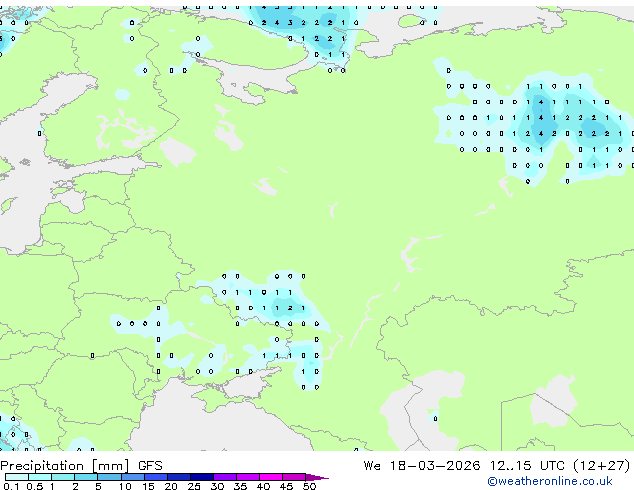Screen dimensions: 634x490
Task: Click the legend label "0.5"
Action: click(x=35, y=486)
